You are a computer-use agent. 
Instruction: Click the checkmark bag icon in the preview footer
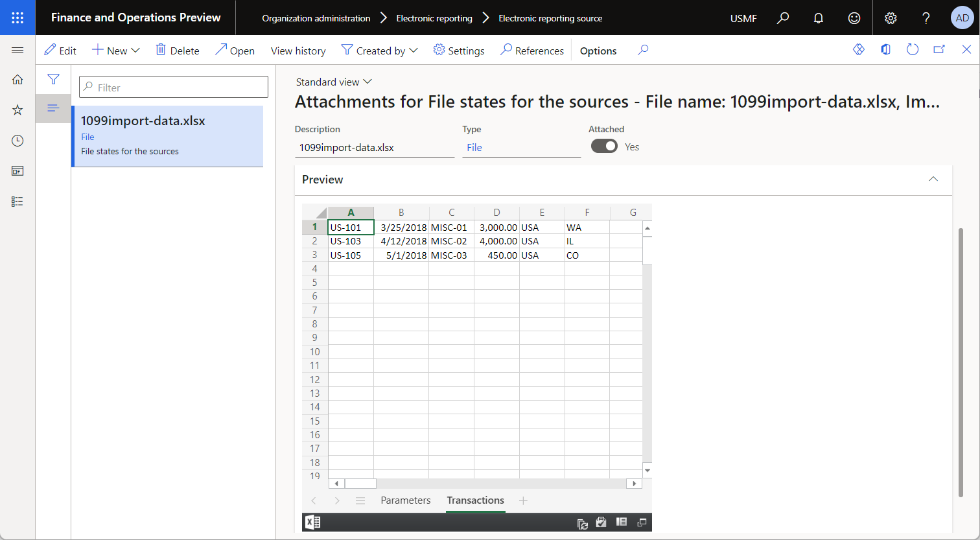pyautogui.click(x=601, y=522)
